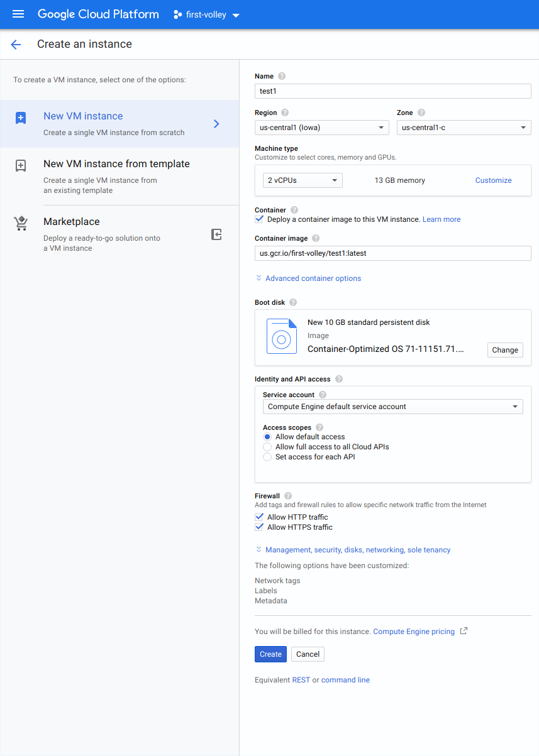Click the boot disk image icon
Image resolution: width=539 pixels, height=756 pixels.
[x=281, y=336]
